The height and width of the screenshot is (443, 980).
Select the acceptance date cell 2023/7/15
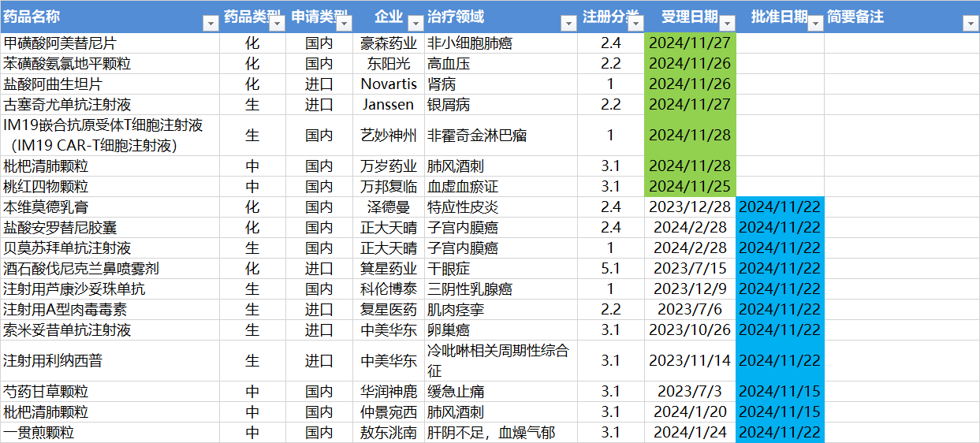pyautogui.click(x=690, y=269)
